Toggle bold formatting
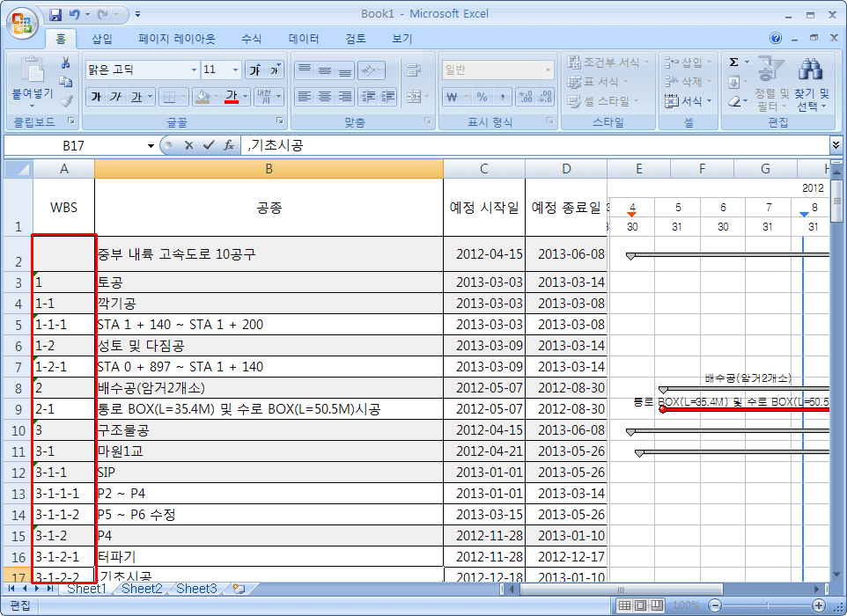 [x=96, y=97]
